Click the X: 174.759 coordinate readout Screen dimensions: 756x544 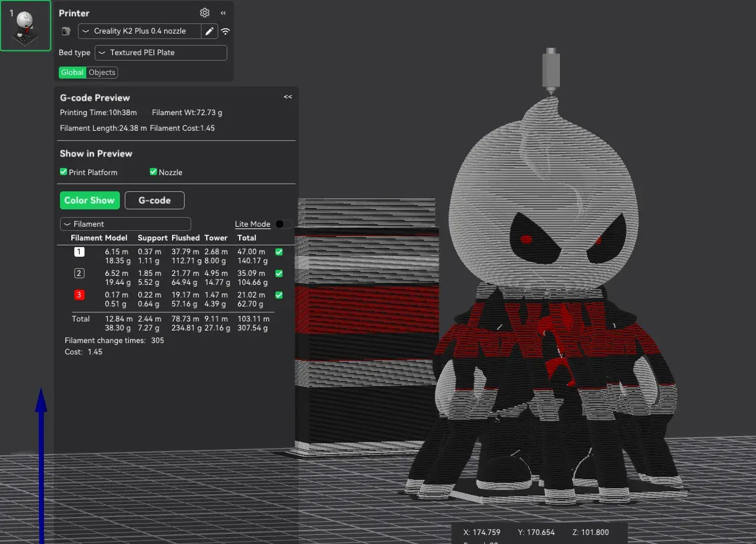(x=482, y=533)
